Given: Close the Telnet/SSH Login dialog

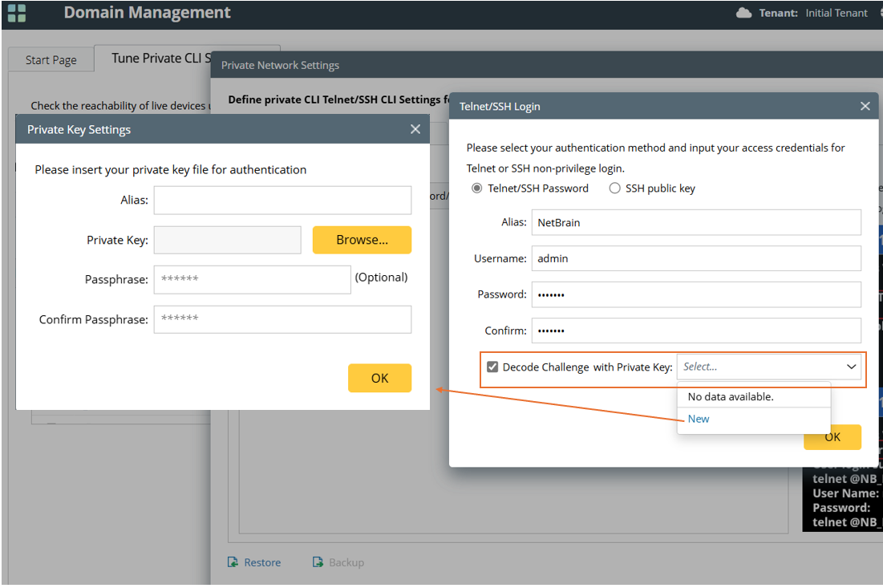Looking at the screenshot, I should (x=865, y=106).
